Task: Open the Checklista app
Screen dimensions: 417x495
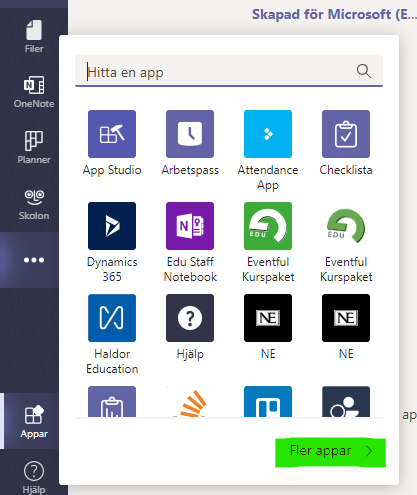Action: tap(346, 143)
